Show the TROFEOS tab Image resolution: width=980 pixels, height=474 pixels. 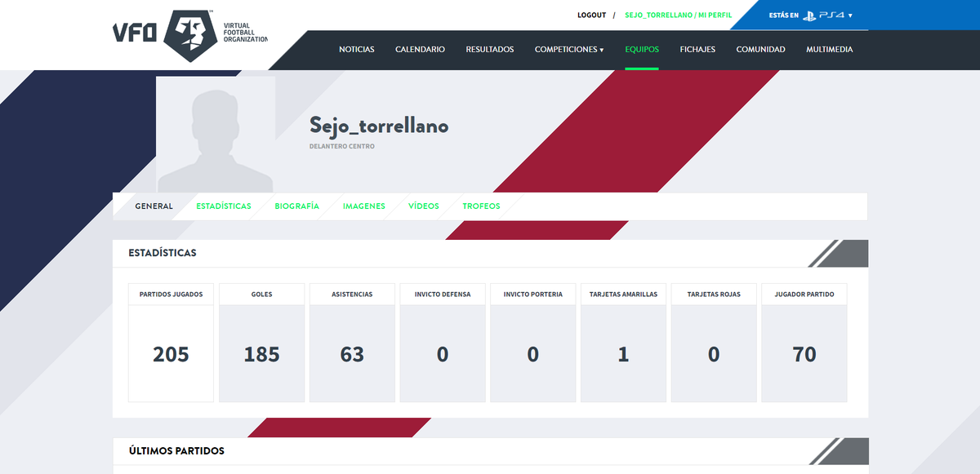coord(481,206)
